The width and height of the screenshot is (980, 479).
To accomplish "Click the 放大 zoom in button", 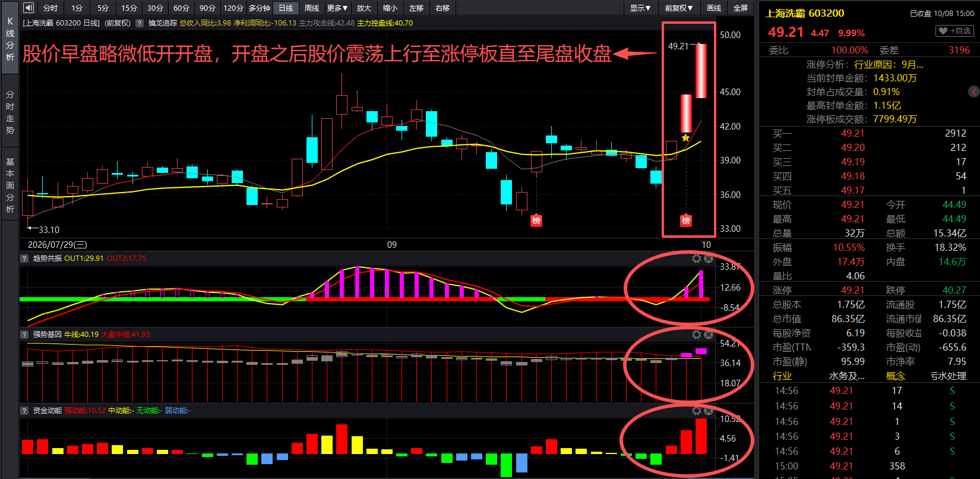I will [x=363, y=8].
